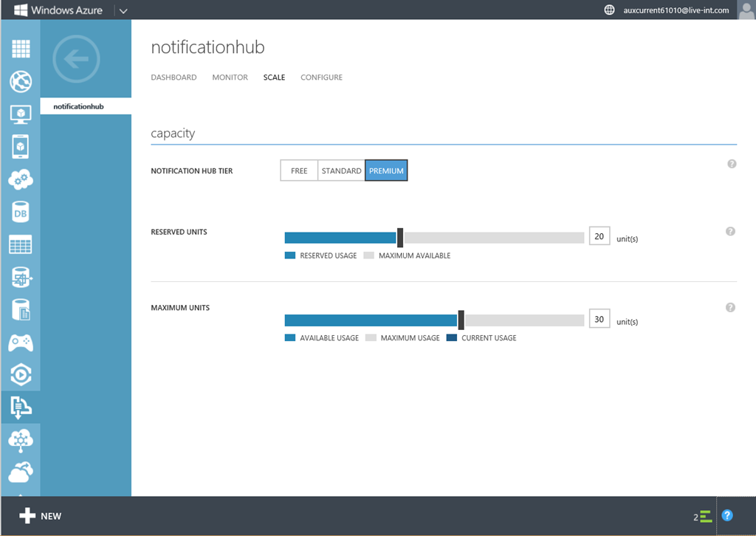The image size is (756, 536).
Task: Open Storage table icon in sidebar
Action: (x=20, y=245)
